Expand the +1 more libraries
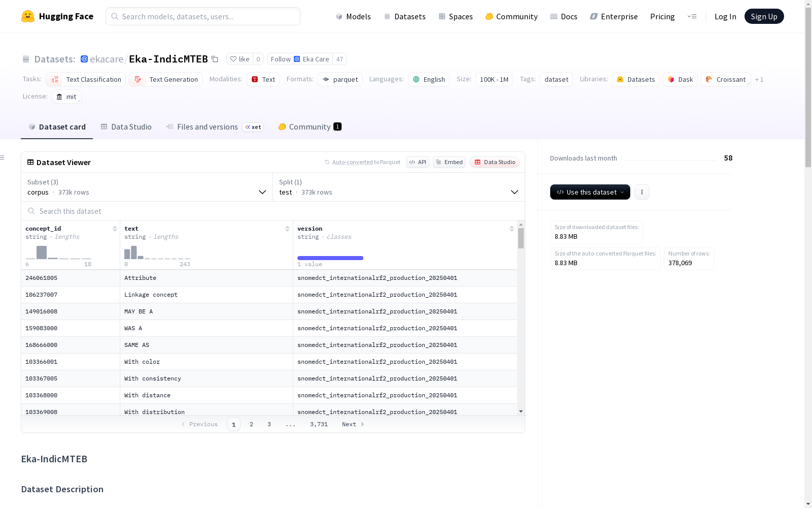Viewport: 812px width, 508px height. click(759, 79)
